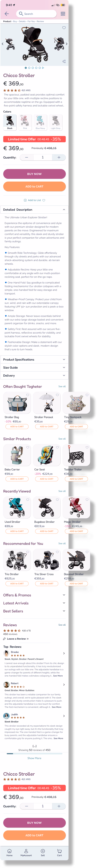Expand the Product Specifications section

click(34, 360)
